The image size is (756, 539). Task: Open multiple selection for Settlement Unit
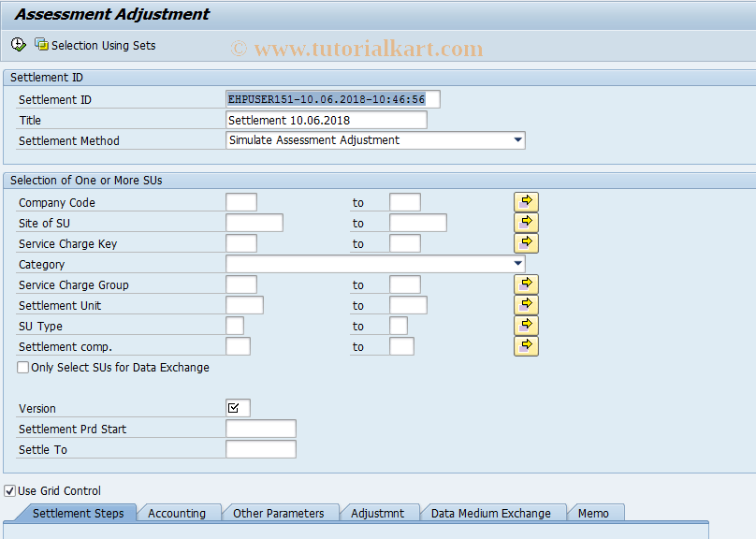(526, 304)
